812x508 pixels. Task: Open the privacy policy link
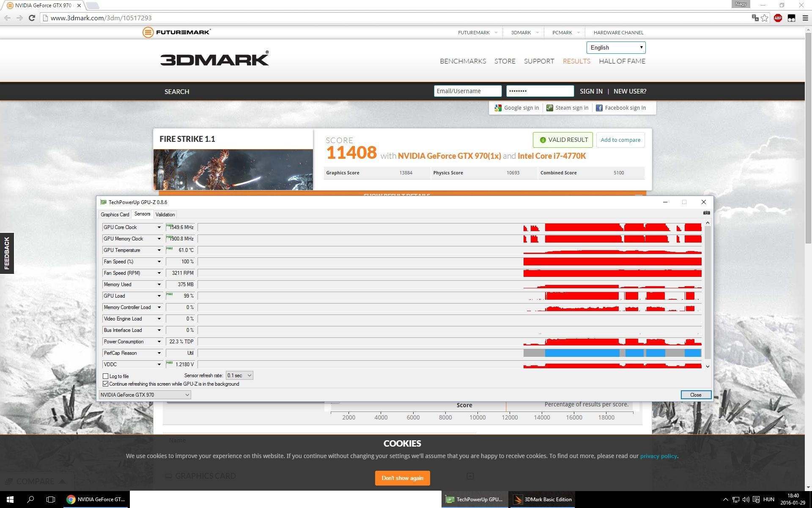click(x=658, y=456)
